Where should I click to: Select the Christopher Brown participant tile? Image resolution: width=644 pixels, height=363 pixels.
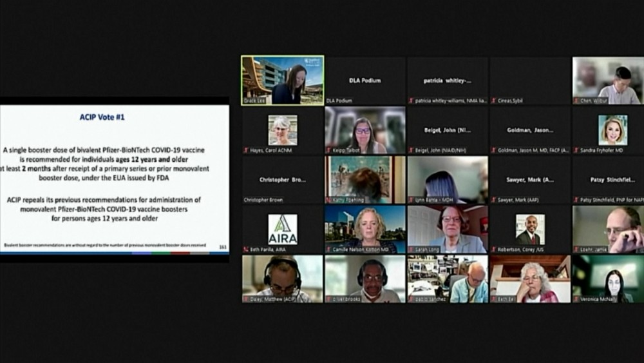pos(283,180)
